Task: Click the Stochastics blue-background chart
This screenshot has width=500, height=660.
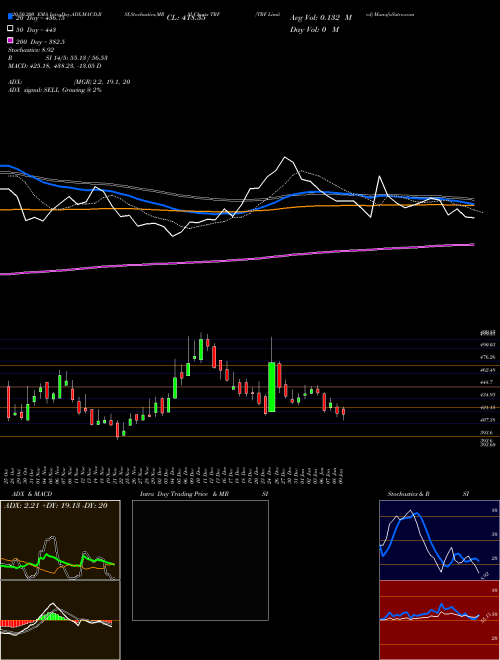Action: click(x=439, y=540)
